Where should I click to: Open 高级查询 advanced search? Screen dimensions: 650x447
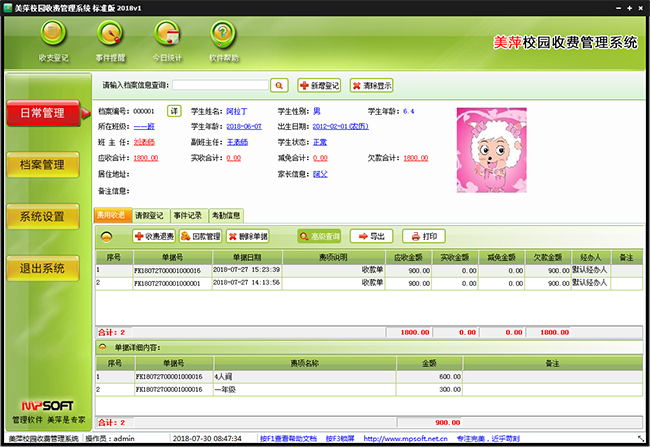click(320, 236)
